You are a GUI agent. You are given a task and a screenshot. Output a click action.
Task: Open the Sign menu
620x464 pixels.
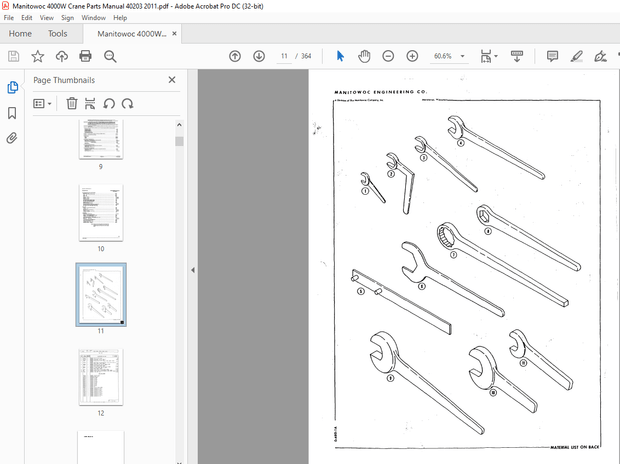[x=68, y=18]
